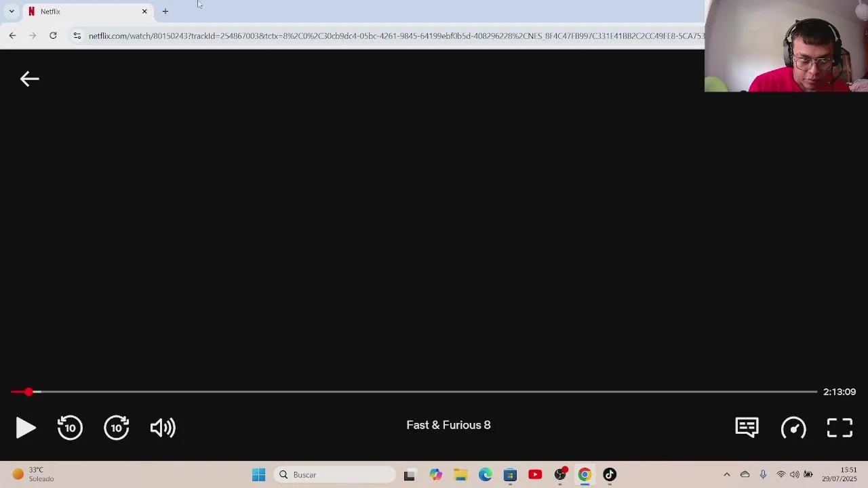Launch Copilot from the taskbar
This screenshot has height=488, width=868.
point(435,474)
